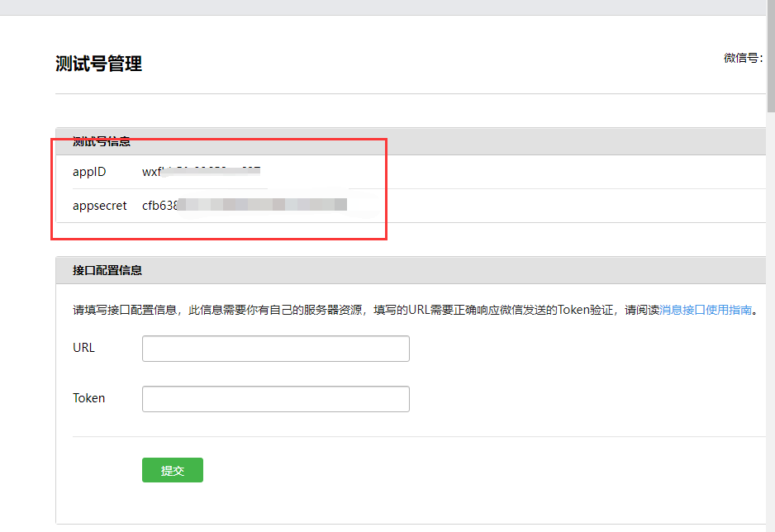This screenshot has width=775, height=532.
Task: Click the appID row within the red rectangle
Action: click(x=165, y=171)
